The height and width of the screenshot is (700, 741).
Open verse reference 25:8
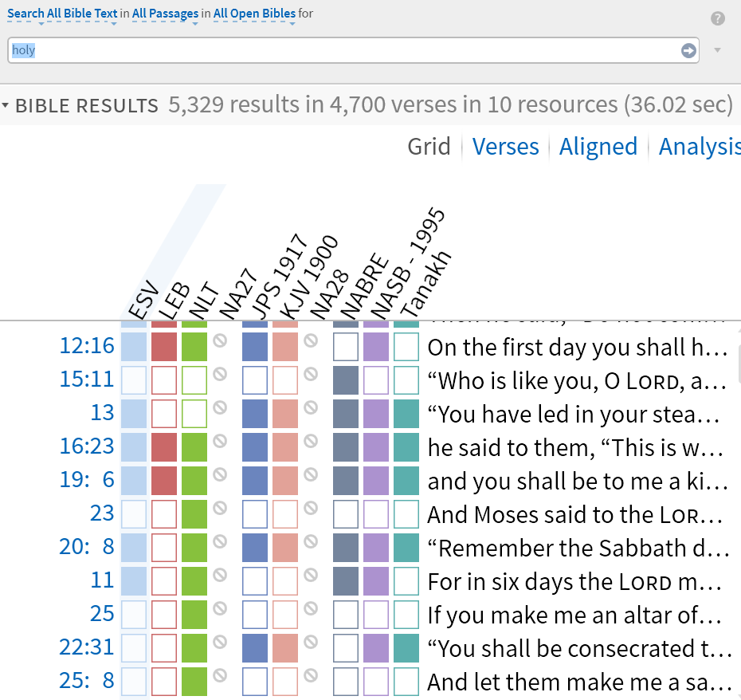[x=87, y=681]
